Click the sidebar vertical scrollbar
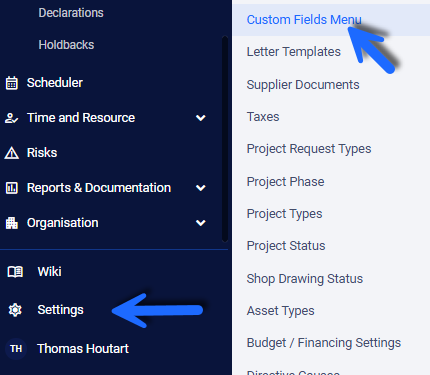This screenshot has width=430, height=375. (x=225, y=139)
